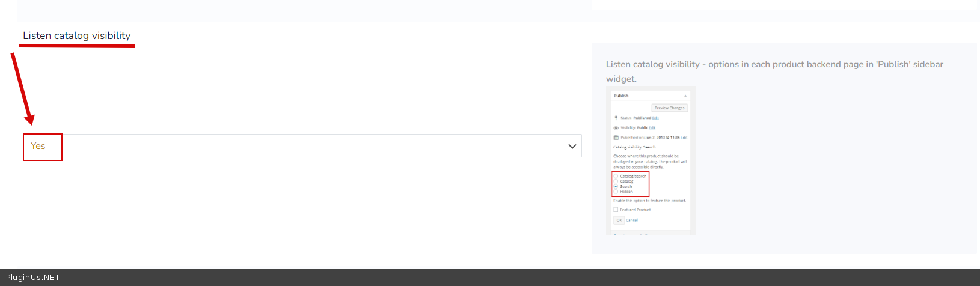The image size is (980, 286).
Task: Click the eye icon next to Visibility: Public
Action: pyautogui.click(x=616, y=128)
